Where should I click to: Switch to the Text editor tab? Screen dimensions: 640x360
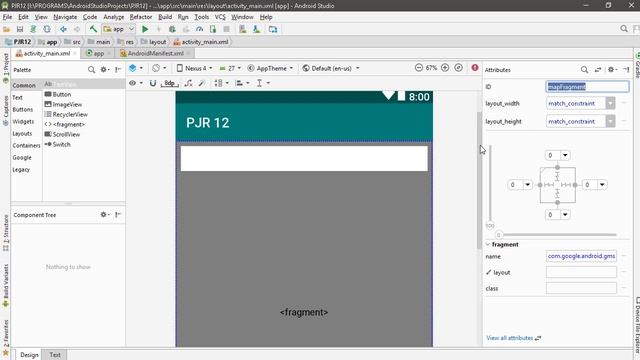[55, 355]
